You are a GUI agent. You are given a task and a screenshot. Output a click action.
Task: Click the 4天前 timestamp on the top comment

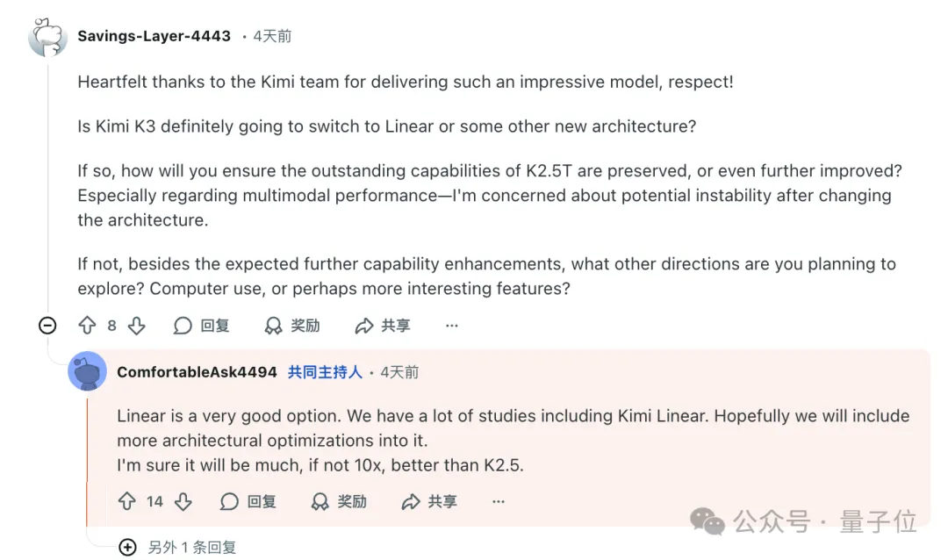point(272,36)
